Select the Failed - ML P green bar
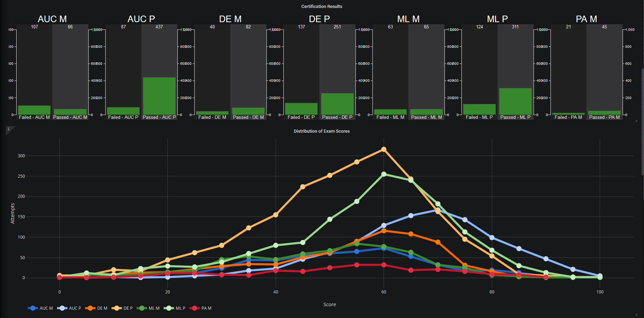 [479, 109]
